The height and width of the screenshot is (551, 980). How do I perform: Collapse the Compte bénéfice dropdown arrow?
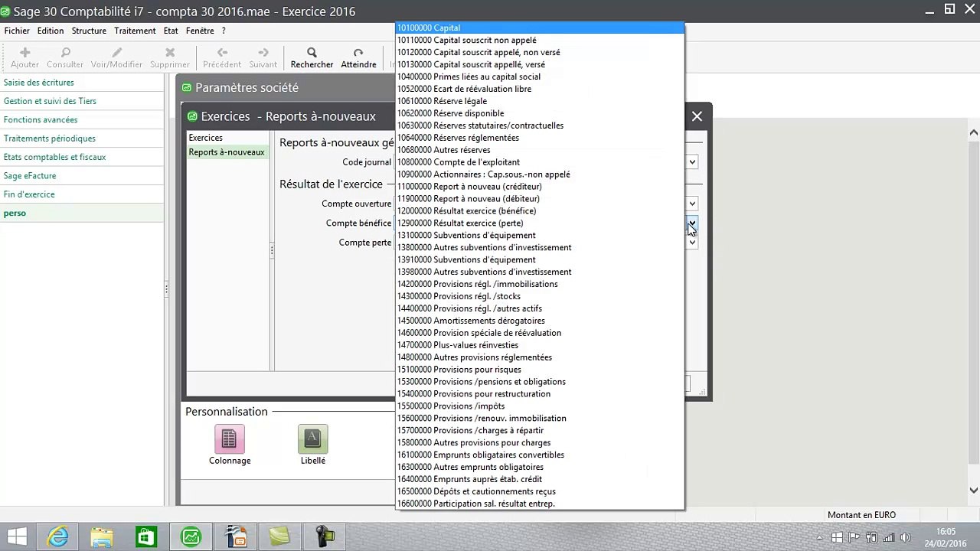[691, 223]
